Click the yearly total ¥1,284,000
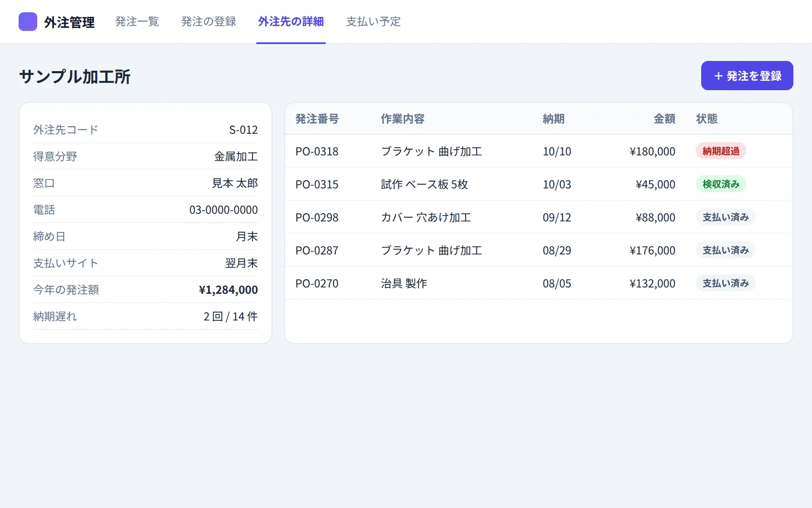 point(228,290)
